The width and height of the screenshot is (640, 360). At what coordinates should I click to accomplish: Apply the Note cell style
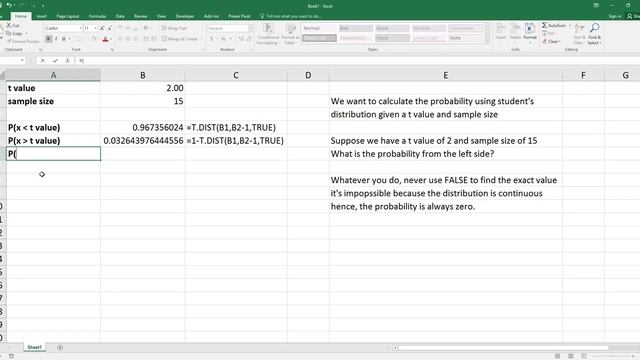[x=465, y=38]
